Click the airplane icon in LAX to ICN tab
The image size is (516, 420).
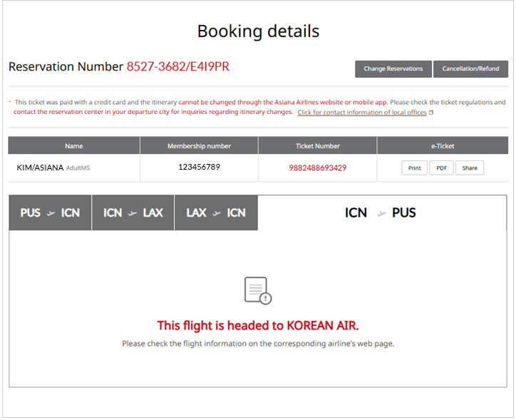(x=217, y=213)
